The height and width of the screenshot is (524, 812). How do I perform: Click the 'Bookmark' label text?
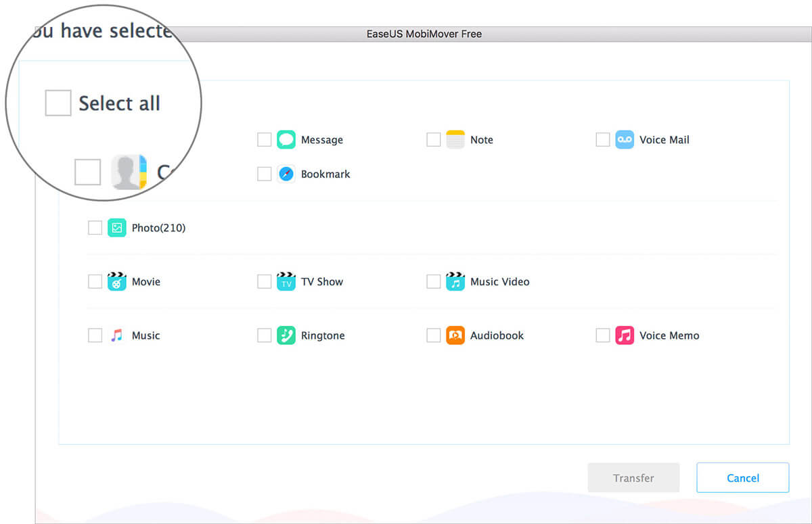click(325, 174)
